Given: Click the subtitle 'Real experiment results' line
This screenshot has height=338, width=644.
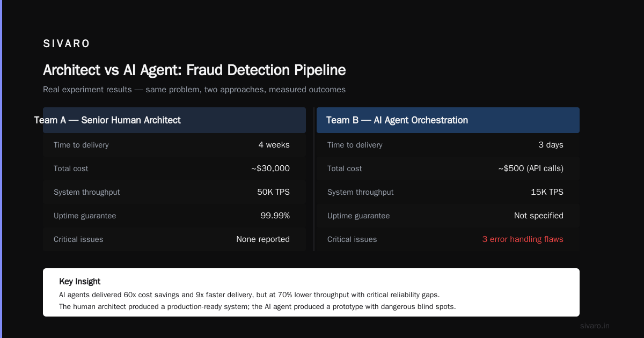Looking at the screenshot, I should pos(194,90).
